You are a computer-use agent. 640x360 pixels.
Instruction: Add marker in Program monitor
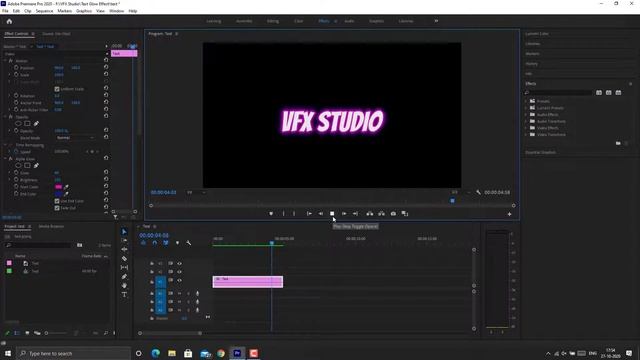(271, 213)
